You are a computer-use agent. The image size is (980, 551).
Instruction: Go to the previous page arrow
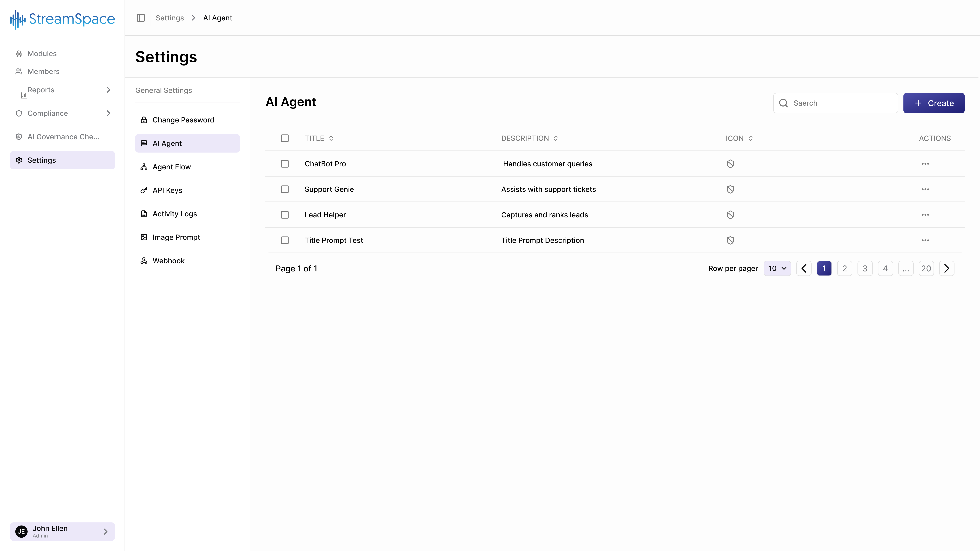(804, 269)
